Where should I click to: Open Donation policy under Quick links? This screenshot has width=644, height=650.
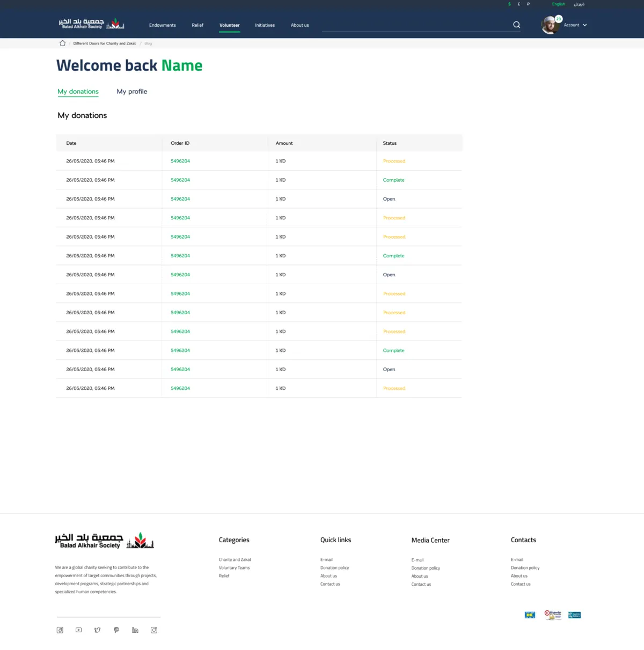pos(335,567)
